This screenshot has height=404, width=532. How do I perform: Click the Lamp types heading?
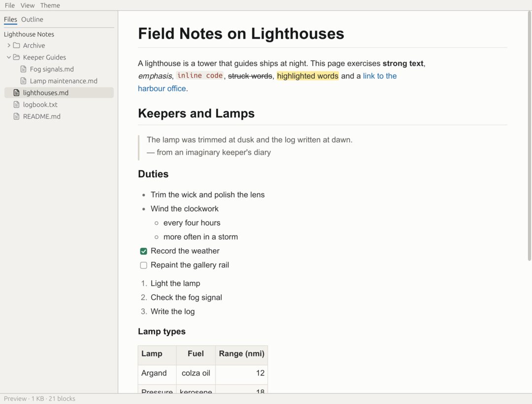(x=162, y=332)
